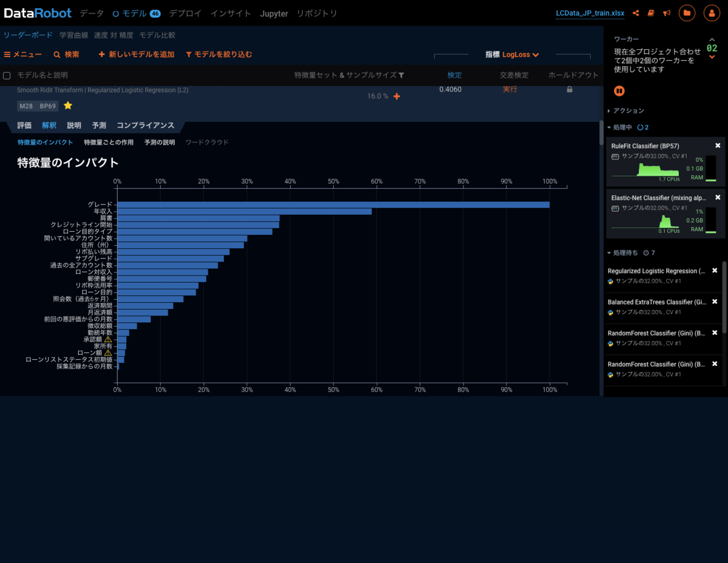Open the LCData_JP_train.xlsx project link

click(590, 13)
